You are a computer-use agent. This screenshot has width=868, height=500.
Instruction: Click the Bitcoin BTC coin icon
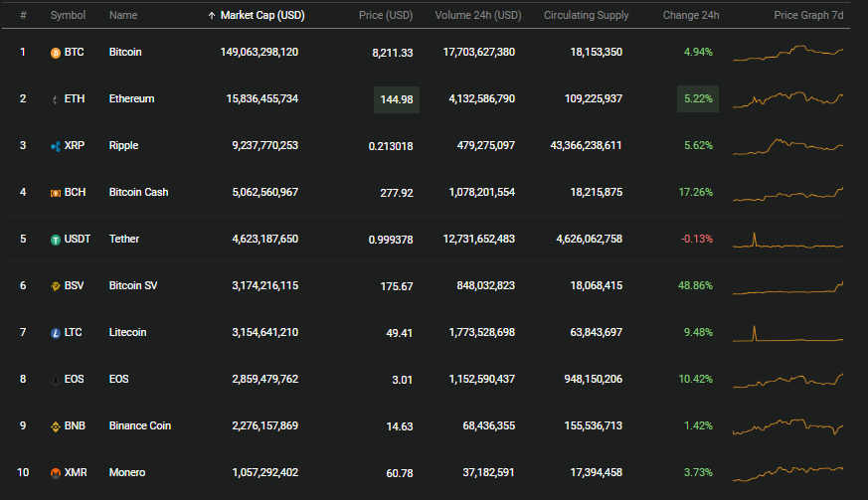point(56,53)
